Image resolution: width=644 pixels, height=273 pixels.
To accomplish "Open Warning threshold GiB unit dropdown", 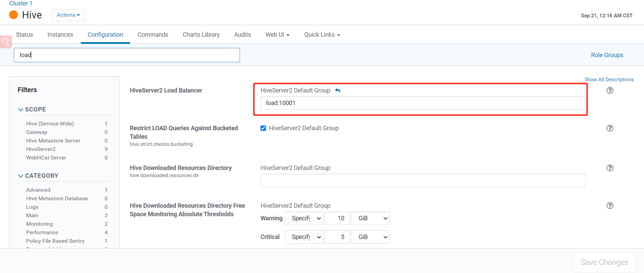I will tap(370, 218).
